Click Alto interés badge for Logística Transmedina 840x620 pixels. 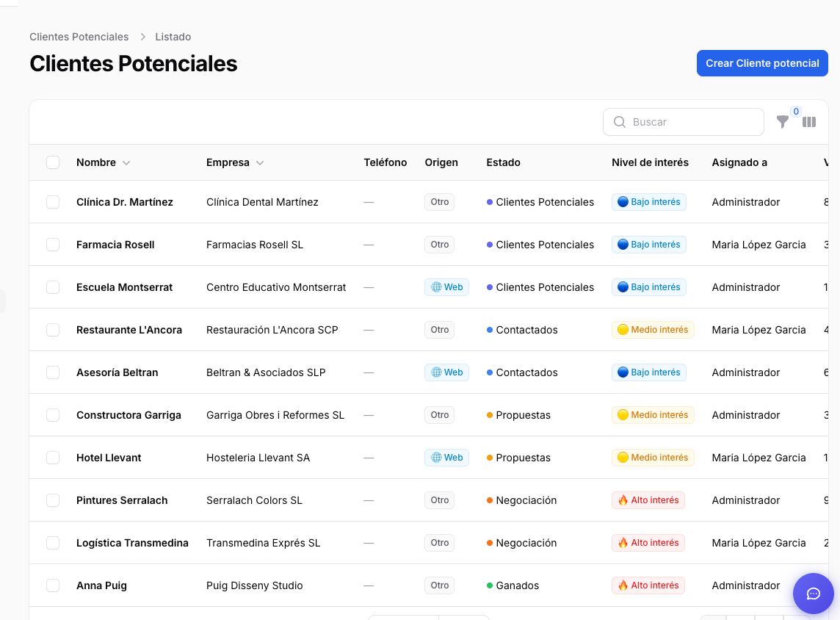tap(648, 543)
